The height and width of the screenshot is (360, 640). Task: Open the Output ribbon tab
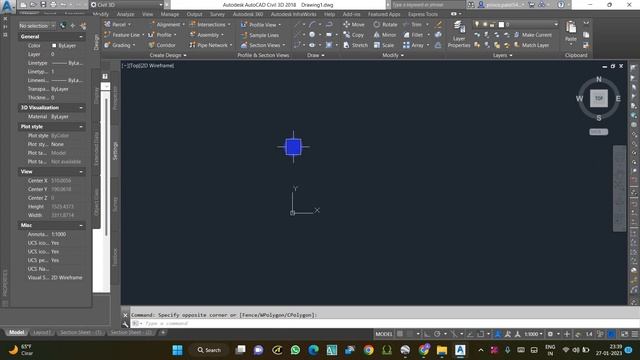(x=194, y=14)
